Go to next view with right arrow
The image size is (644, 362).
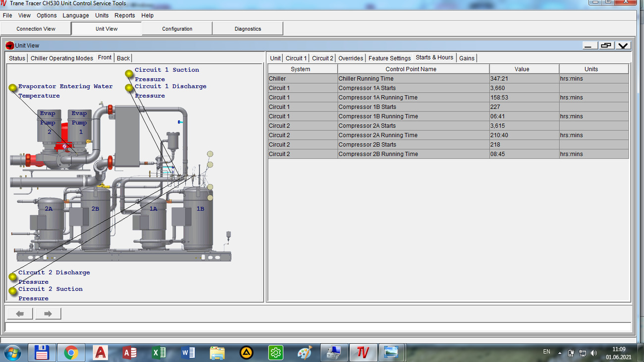48,313
